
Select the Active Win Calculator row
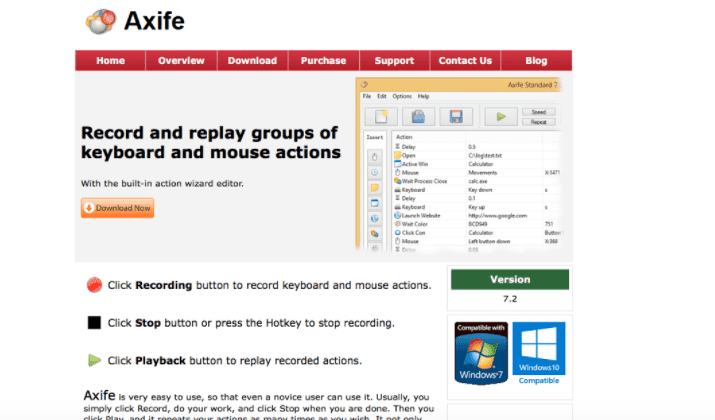coord(477,164)
